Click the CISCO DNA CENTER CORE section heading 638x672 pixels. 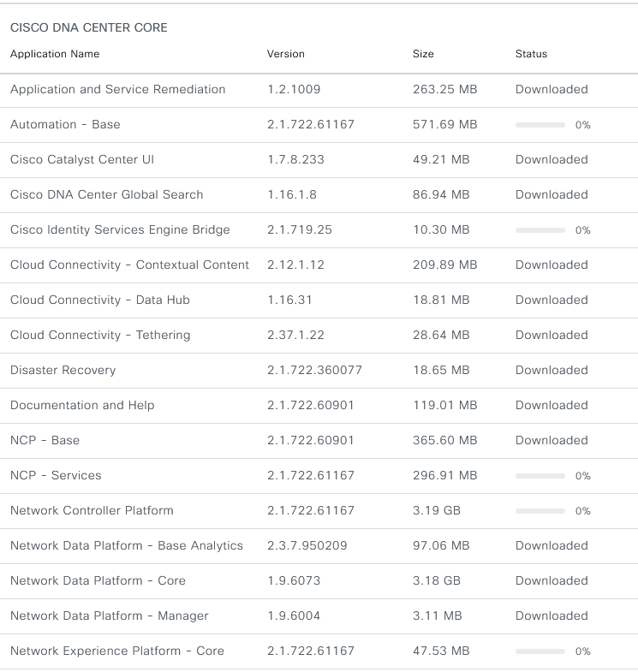pyautogui.click(x=89, y=27)
